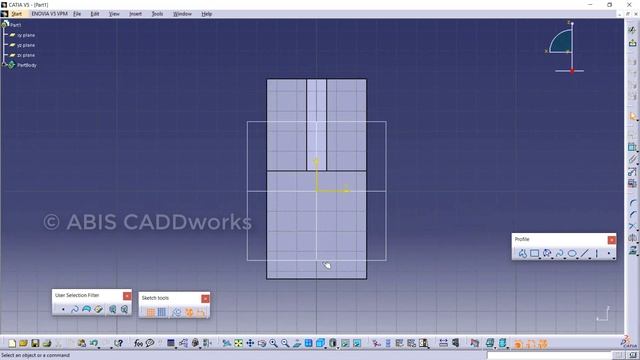
Task: Click the Exit workbench icon at top right
Action: pos(632,42)
